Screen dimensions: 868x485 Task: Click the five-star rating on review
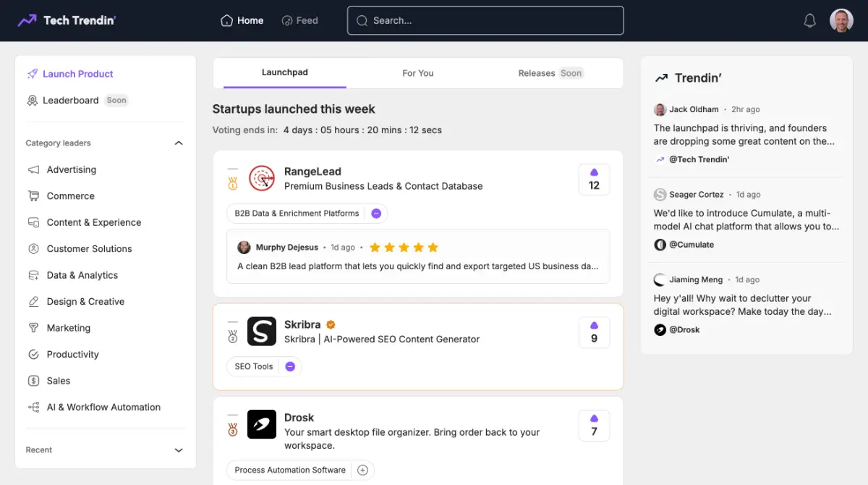(x=404, y=248)
